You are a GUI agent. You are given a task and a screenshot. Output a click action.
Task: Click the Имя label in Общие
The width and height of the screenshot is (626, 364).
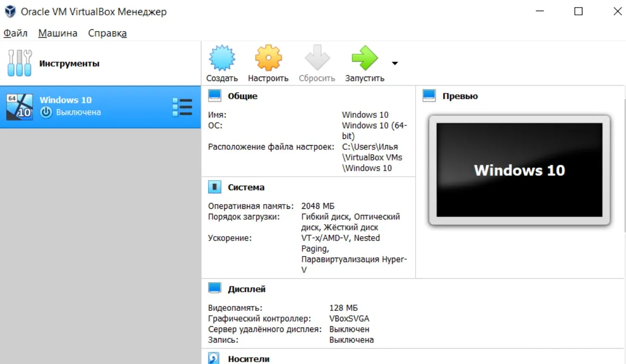click(x=217, y=115)
